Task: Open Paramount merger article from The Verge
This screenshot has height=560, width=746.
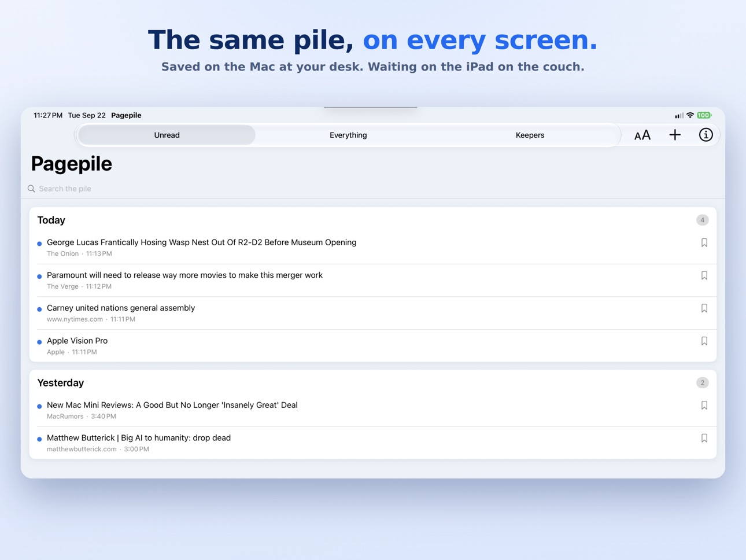Action: pyautogui.click(x=373, y=281)
